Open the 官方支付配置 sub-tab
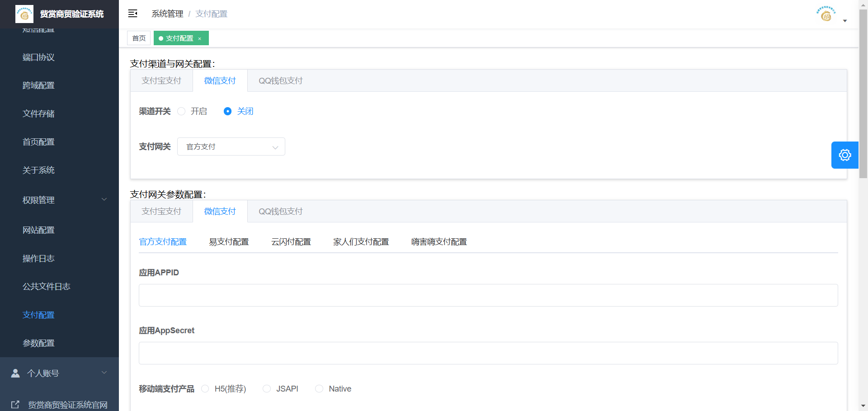 click(163, 242)
